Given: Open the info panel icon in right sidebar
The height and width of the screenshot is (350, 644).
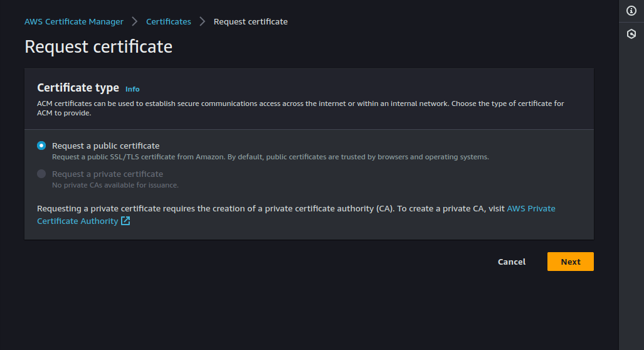Looking at the screenshot, I should click(631, 11).
